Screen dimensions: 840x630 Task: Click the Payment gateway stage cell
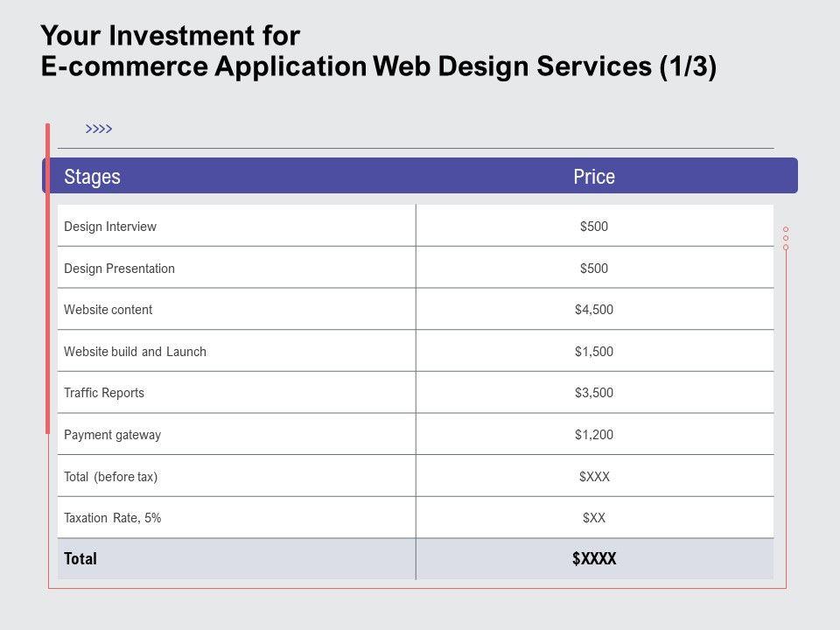pyautogui.click(x=112, y=435)
